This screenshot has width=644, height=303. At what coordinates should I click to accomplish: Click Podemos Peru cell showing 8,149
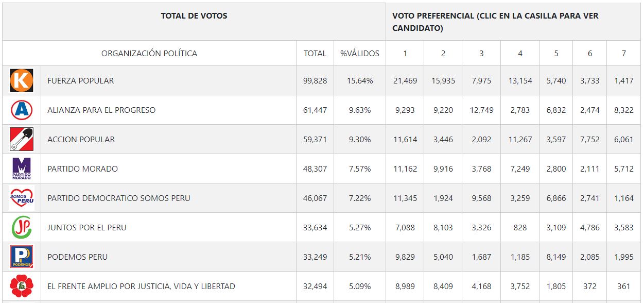point(556,257)
